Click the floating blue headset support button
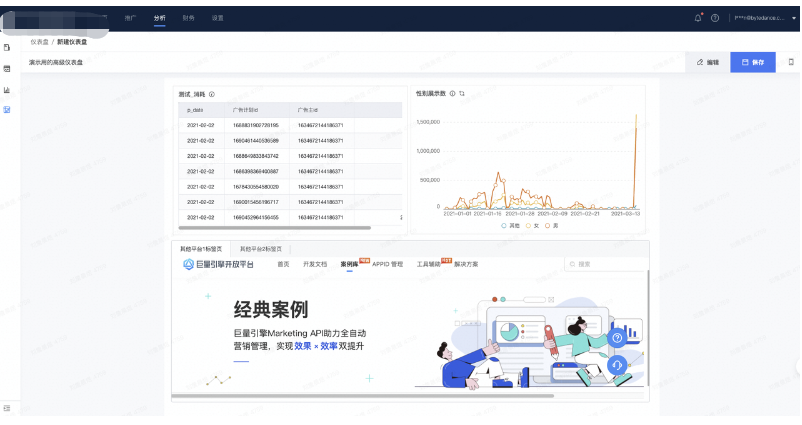Screen dimensions: 802x425 pyautogui.click(x=617, y=365)
